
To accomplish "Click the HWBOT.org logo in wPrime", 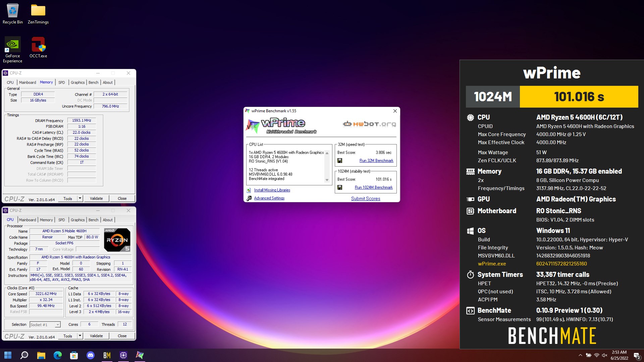I will coord(369,124).
